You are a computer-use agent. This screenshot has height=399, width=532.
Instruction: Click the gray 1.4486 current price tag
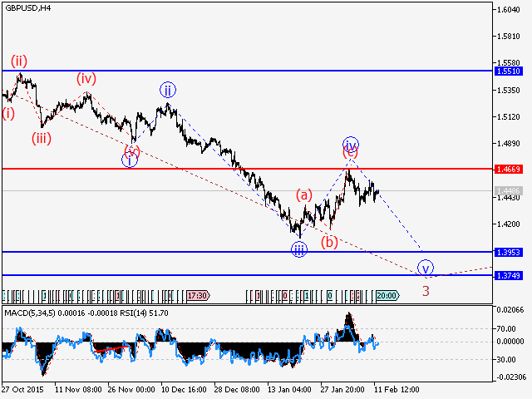[508, 190]
